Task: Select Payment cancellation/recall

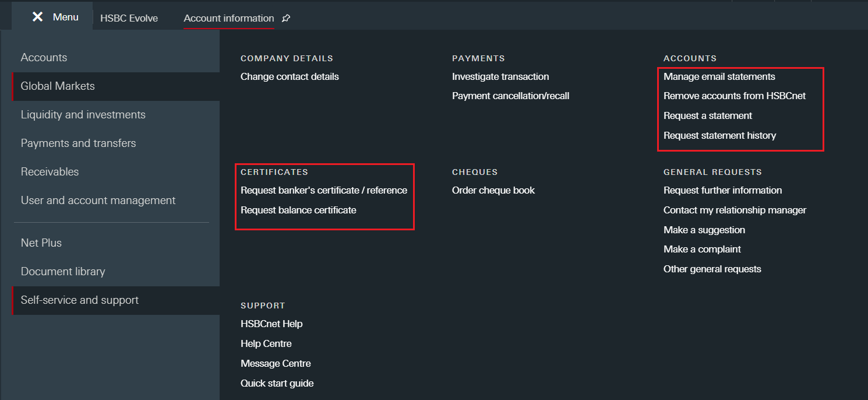Action: (510, 96)
